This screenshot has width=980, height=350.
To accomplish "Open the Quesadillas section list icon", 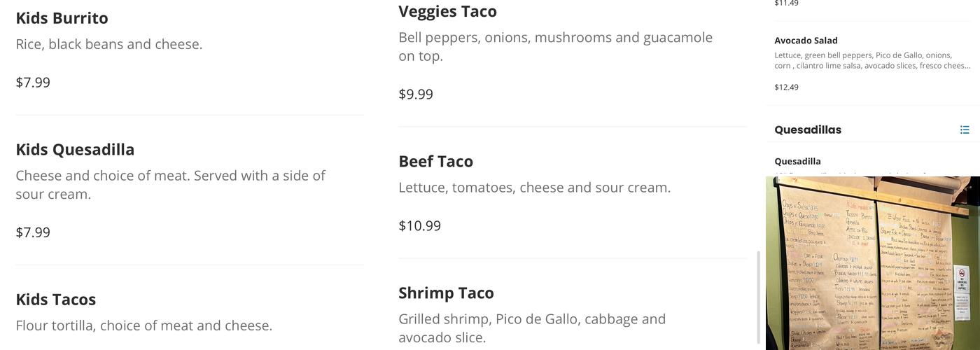I will [x=965, y=129].
